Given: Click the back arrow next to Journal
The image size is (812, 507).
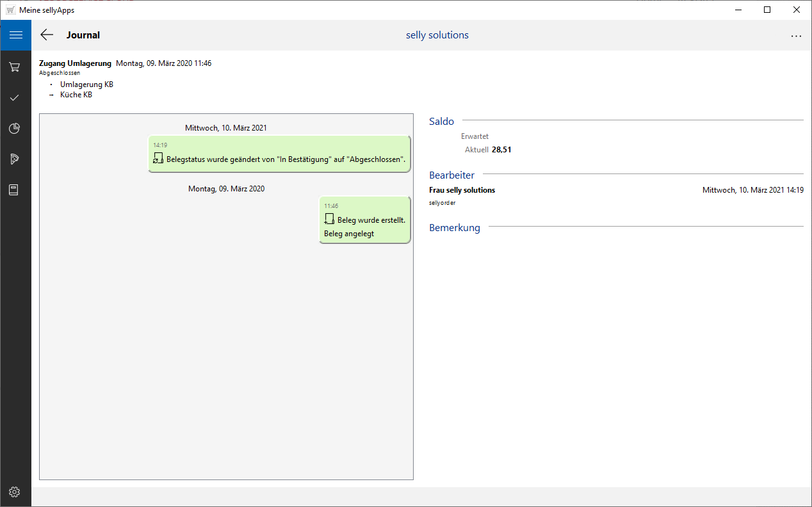Looking at the screenshot, I should click(x=47, y=35).
